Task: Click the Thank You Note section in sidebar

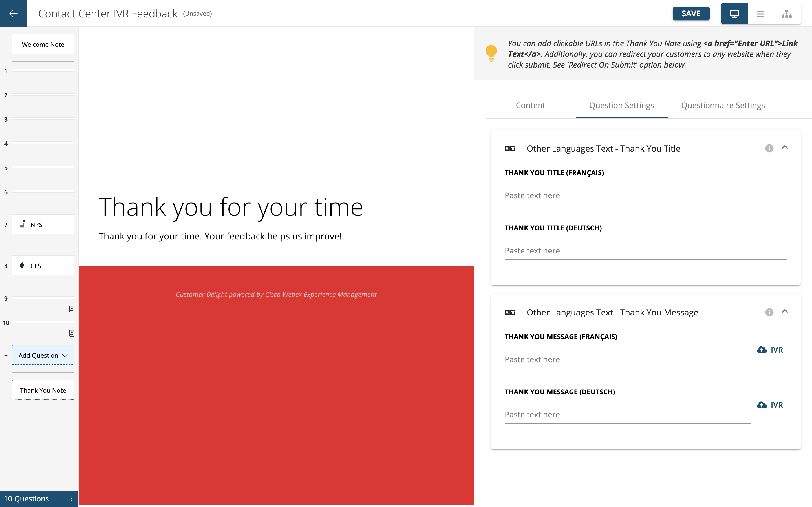Action: point(43,390)
